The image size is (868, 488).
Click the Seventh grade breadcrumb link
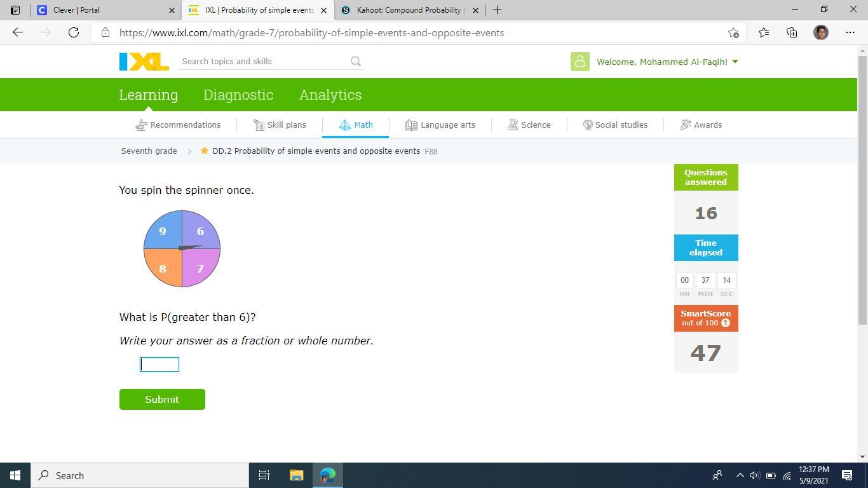149,151
